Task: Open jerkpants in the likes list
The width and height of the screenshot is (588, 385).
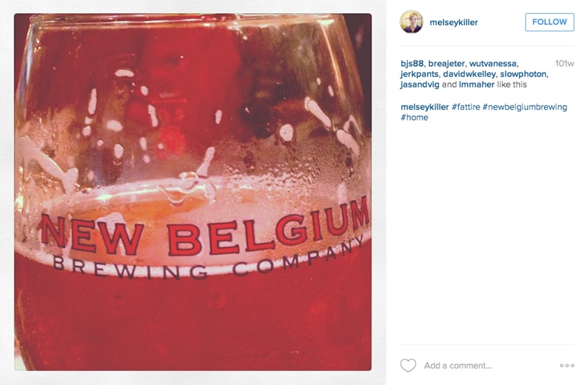Action: 419,74
